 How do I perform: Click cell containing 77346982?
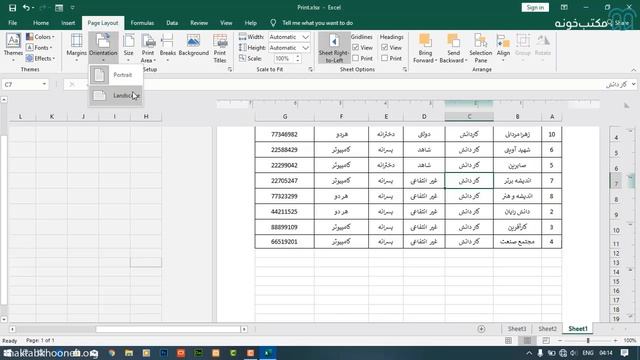pyautogui.click(x=284, y=134)
